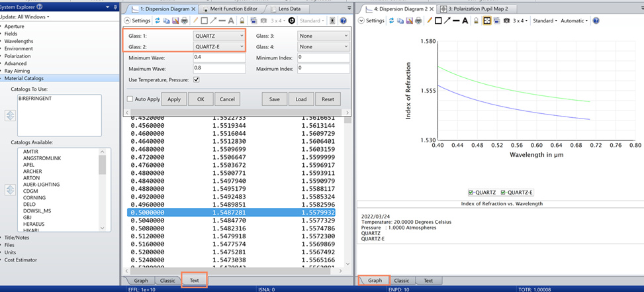The image size is (644, 292).
Task: Select the Polarization item in System Explorer
Action: (18, 56)
